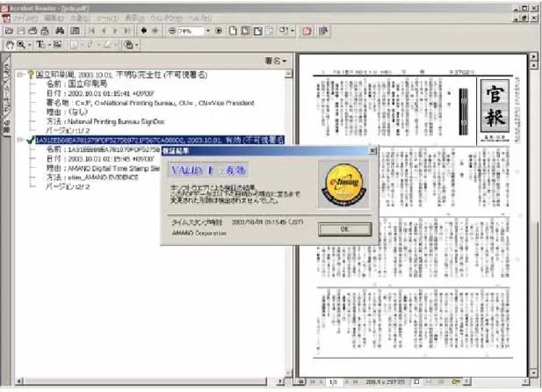The width and height of the screenshot is (542, 392).
Task: Open the 編集 menu
Action: pyautogui.click(x=54, y=18)
